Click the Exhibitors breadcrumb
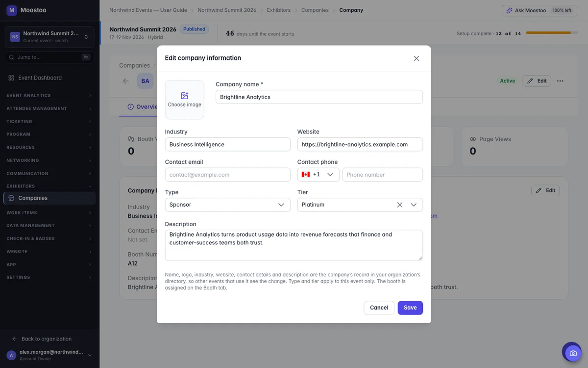The image size is (588, 368). [x=279, y=10]
